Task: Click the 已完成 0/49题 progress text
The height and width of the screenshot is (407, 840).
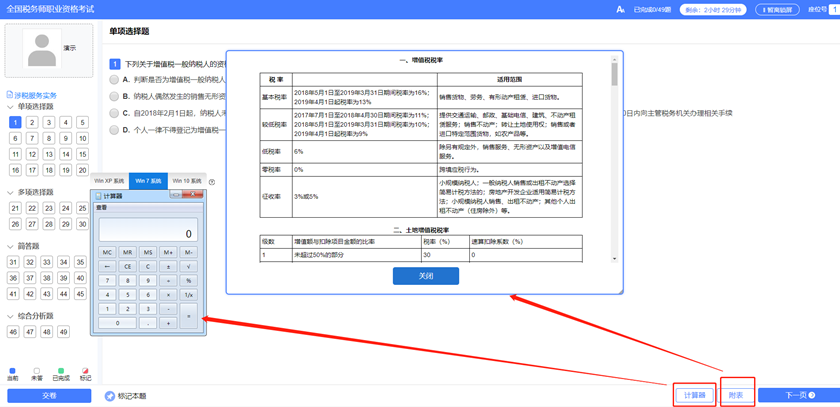Action: (652, 10)
